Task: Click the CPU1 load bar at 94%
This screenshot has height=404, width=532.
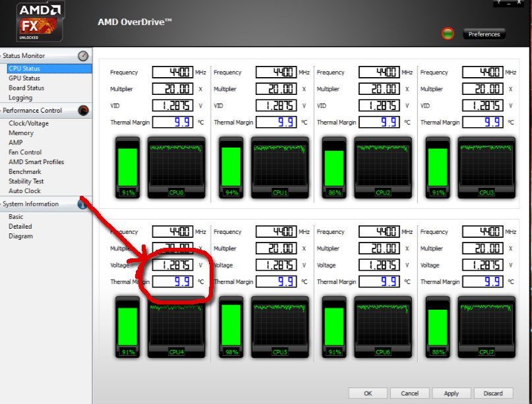Action: coord(231,167)
